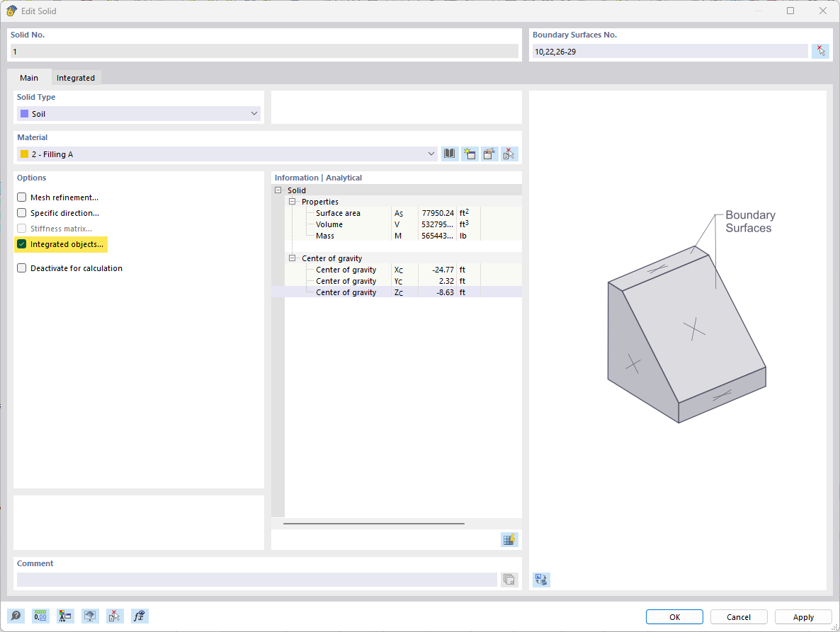
Task: Collapse the Properties tree node
Action: pos(292,202)
